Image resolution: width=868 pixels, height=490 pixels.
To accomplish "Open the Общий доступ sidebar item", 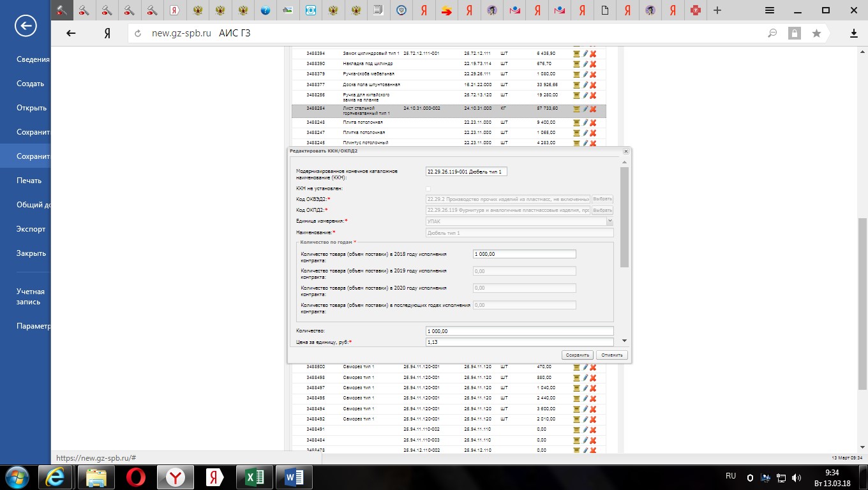I will click(33, 205).
